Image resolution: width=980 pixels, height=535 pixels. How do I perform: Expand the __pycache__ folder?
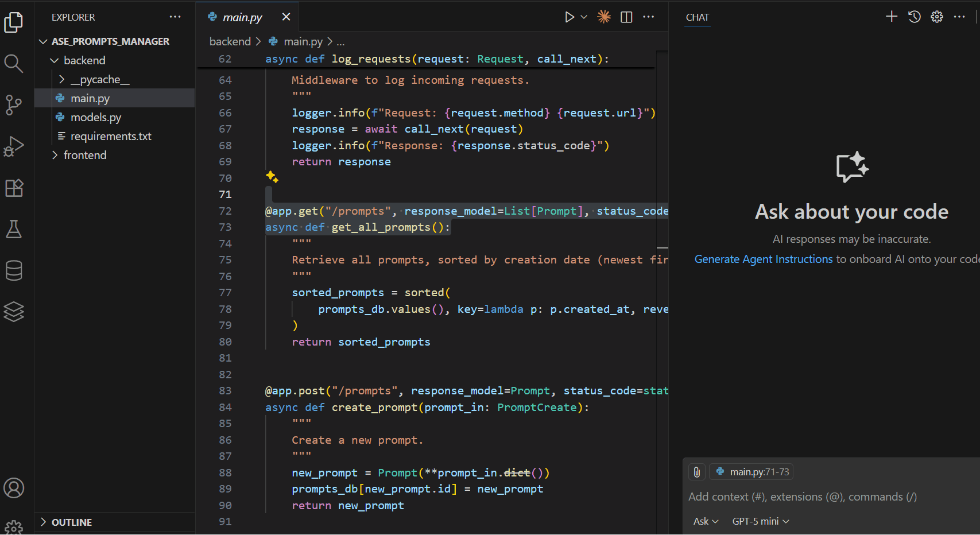pyautogui.click(x=99, y=79)
